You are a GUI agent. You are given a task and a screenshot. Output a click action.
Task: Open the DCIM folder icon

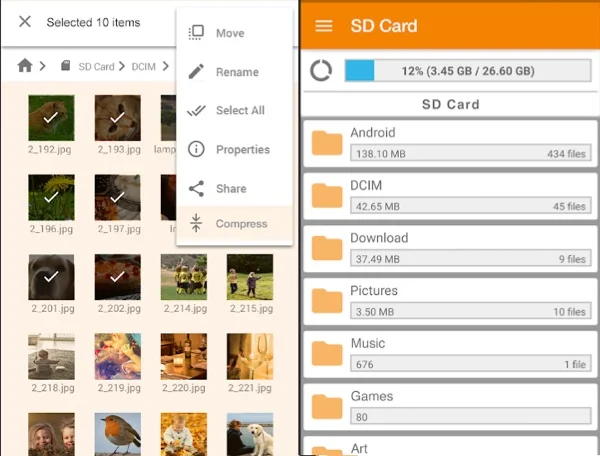pyautogui.click(x=327, y=195)
